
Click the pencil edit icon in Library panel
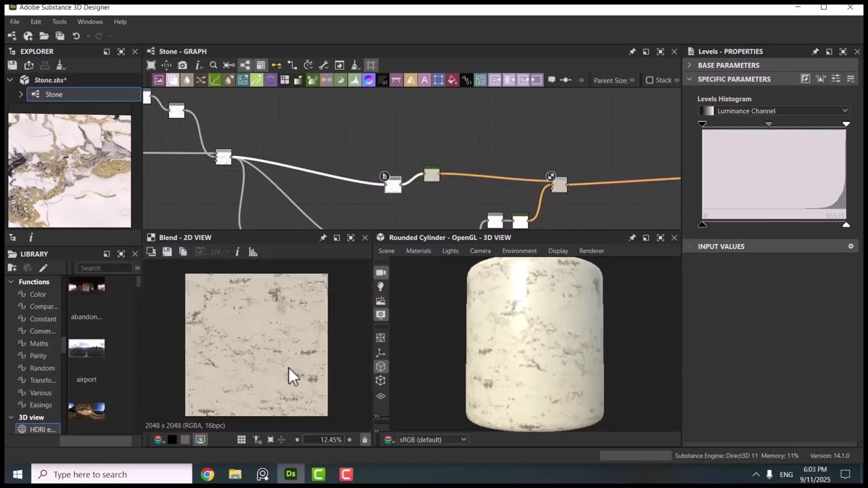[x=43, y=268]
